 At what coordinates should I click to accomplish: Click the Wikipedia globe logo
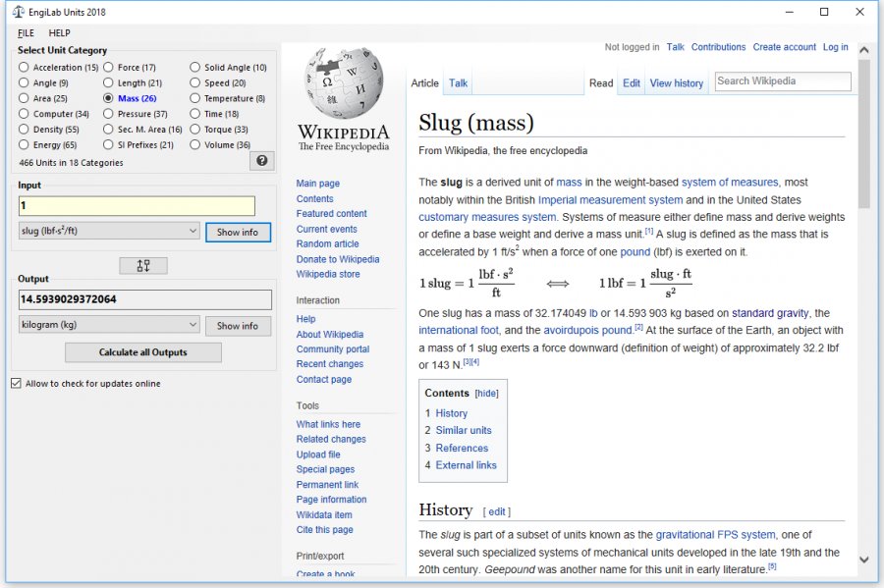(344, 82)
